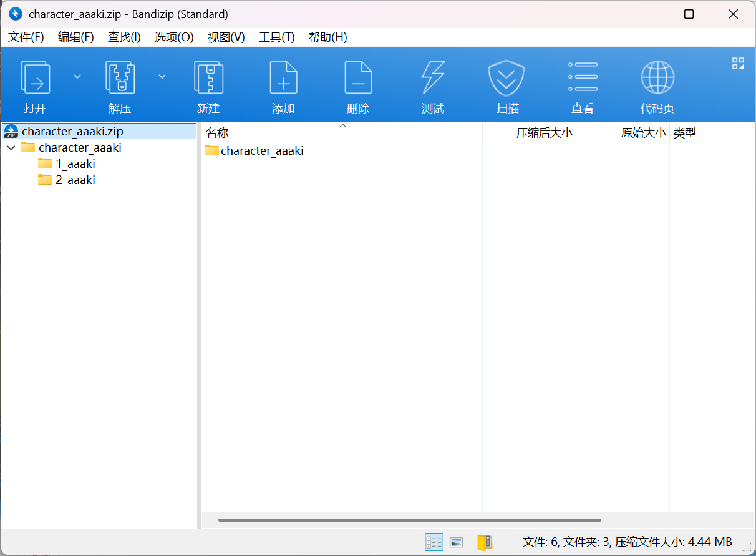Collapse the character_aaaki tree folder
The width and height of the screenshot is (756, 556).
coord(11,148)
